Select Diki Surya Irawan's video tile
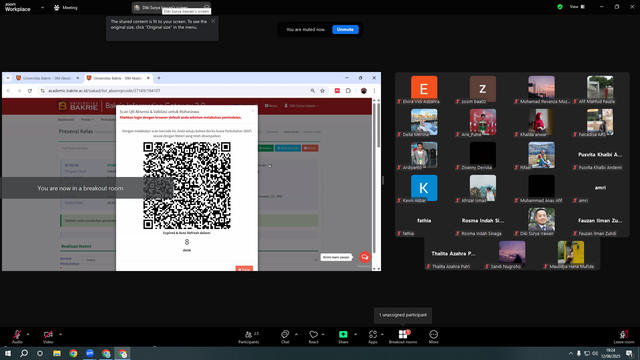This screenshot has width=640, height=360. click(541, 221)
